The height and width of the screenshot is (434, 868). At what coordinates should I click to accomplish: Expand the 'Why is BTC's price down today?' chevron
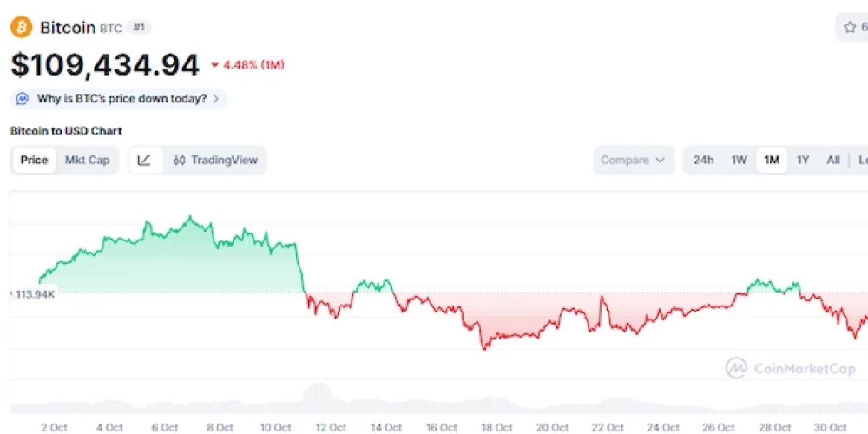[215, 99]
